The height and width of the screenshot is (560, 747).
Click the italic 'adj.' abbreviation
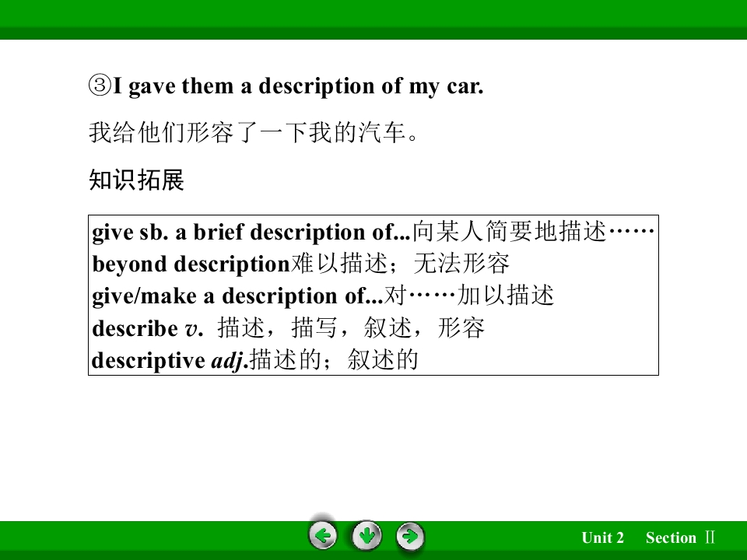point(230,360)
